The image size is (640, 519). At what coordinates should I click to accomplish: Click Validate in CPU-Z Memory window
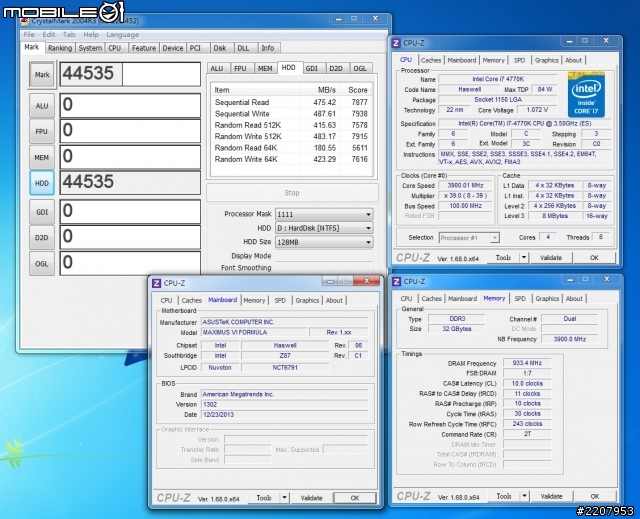point(551,496)
